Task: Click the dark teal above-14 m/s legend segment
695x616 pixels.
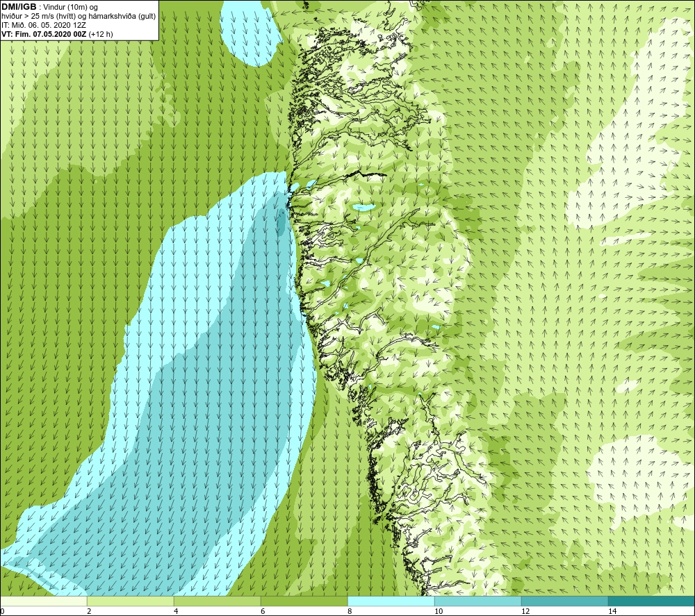Action: (x=651, y=601)
